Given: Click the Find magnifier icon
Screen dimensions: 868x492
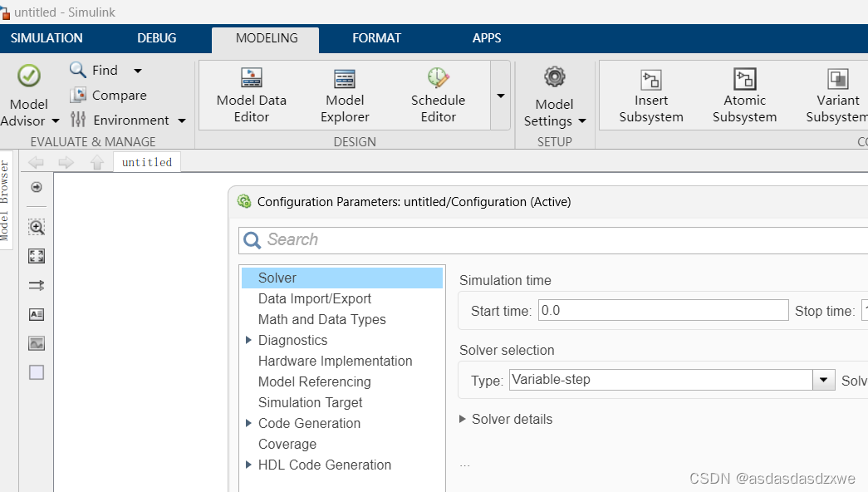Looking at the screenshot, I should point(77,70).
